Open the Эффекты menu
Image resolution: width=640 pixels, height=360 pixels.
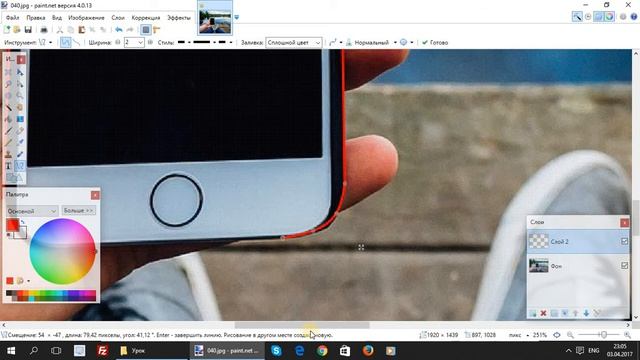(x=179, y=18)
